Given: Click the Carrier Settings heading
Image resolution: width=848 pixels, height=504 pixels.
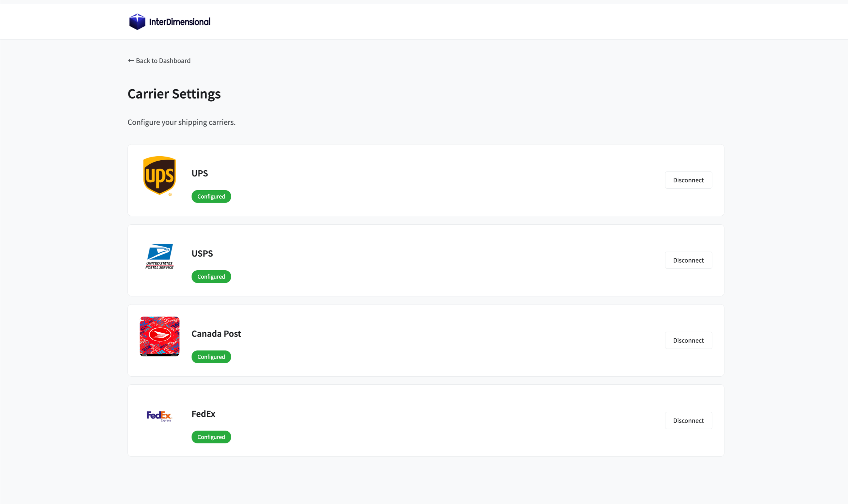Looking at the screenshot, I should [x=174, y=94].
